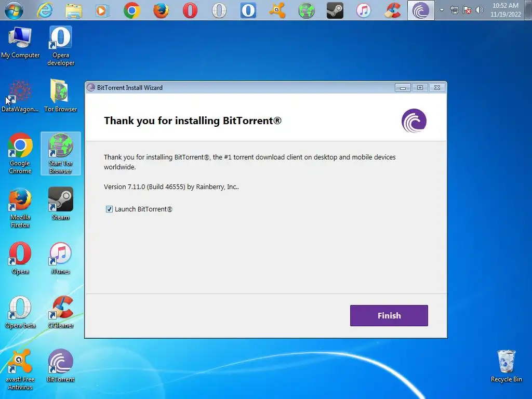This screenshot has width=532, height=399.
Task: Select Mozilla Firefox desktop shortcut
Action: pyautogui.click(x=20, y=208)
